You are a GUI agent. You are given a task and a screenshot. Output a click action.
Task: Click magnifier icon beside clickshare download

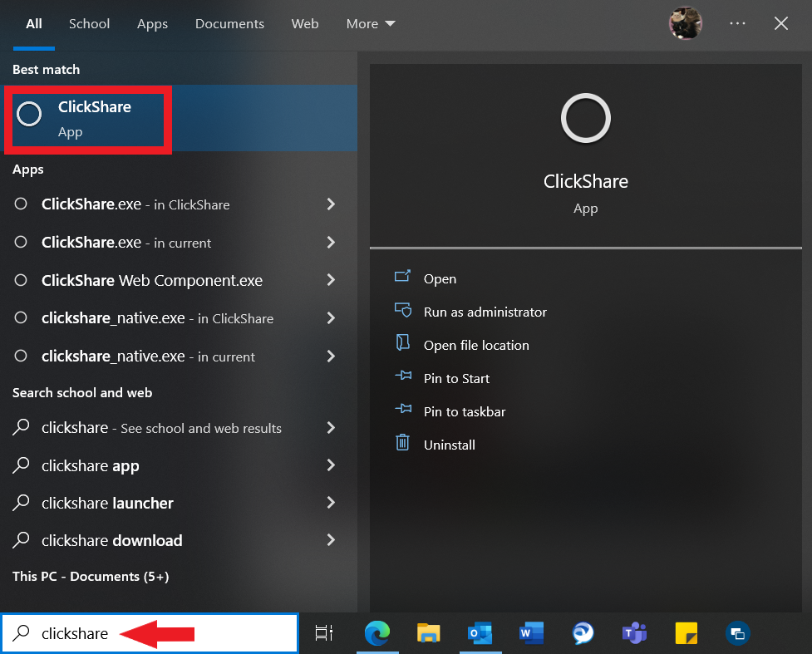click(22, 539)
